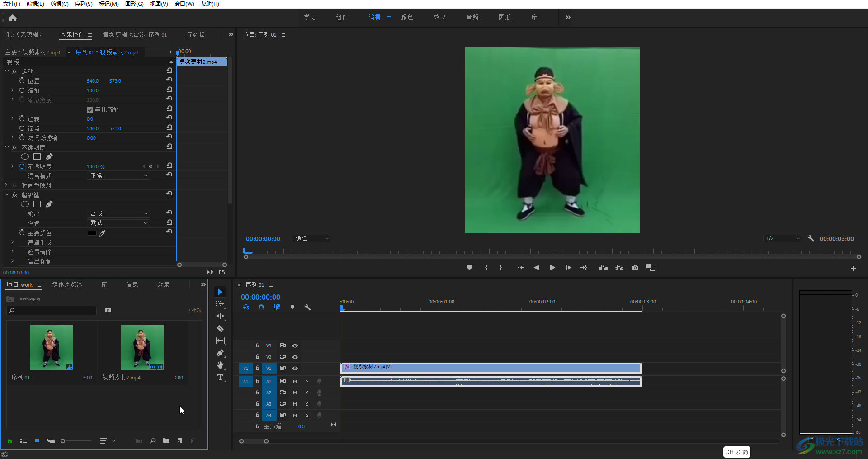
Task: Select the Razor tool
Action: [220, 329]
